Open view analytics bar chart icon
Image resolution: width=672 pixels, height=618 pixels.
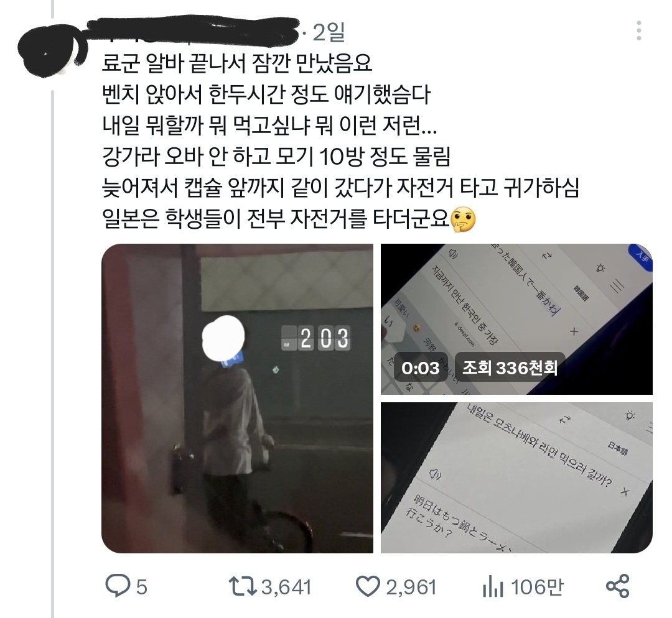tap(492, 587)
